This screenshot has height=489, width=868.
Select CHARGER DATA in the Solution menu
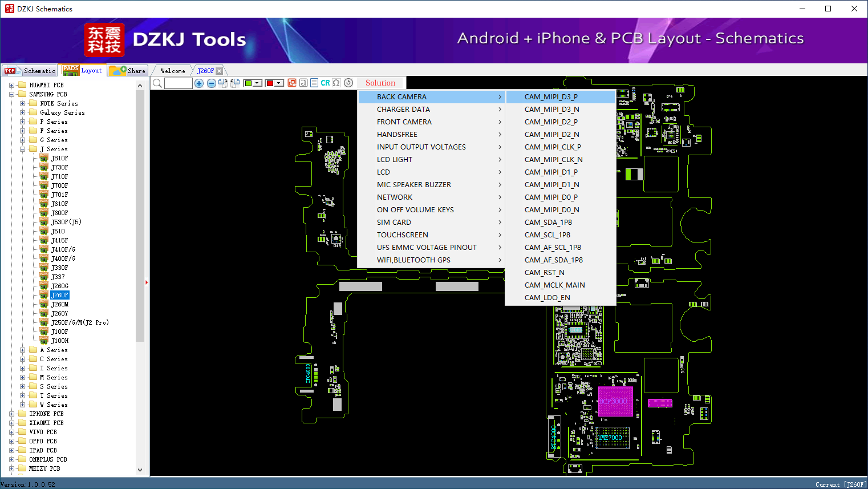(431, 110)
